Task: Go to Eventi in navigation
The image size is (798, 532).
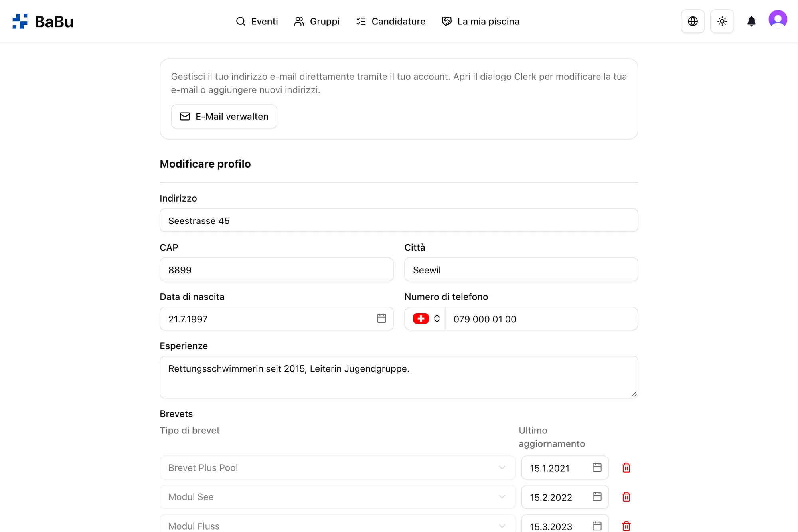Action: [x=257, y=21]
